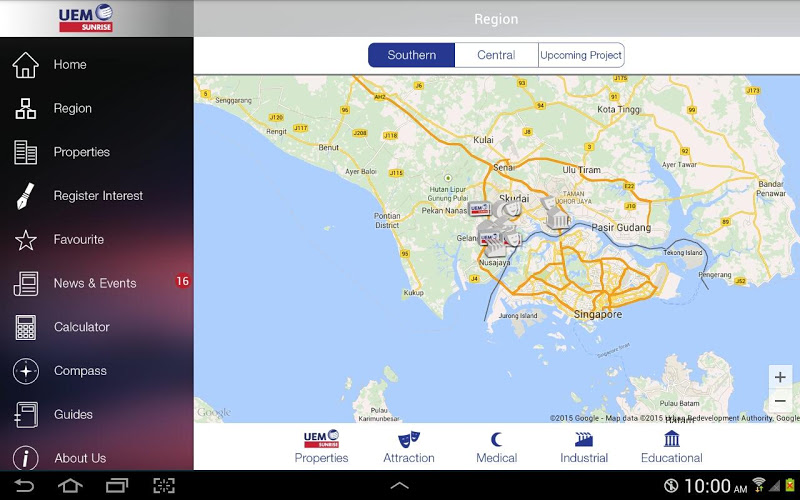Tap the recent apps button
This screenshot has width=800, height=500.
click(x=117, y=485)
